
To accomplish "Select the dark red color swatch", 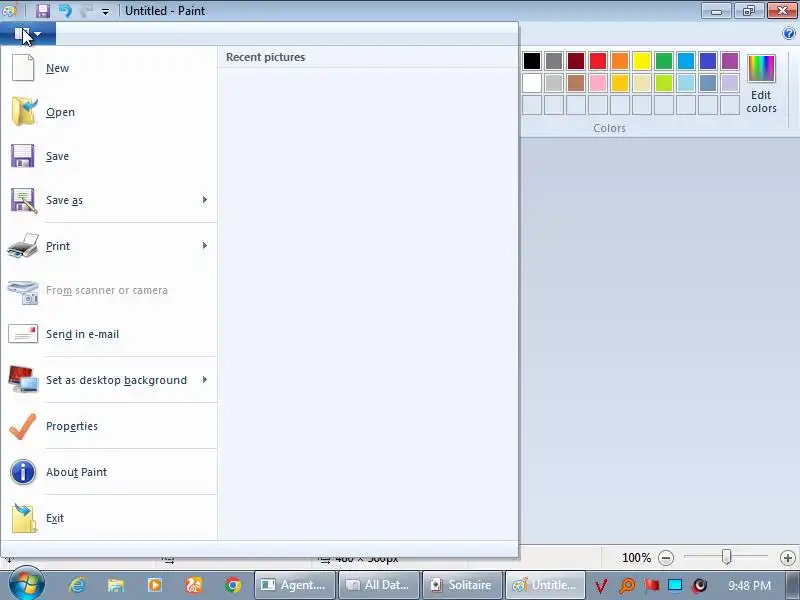I will tap(576, 61).
